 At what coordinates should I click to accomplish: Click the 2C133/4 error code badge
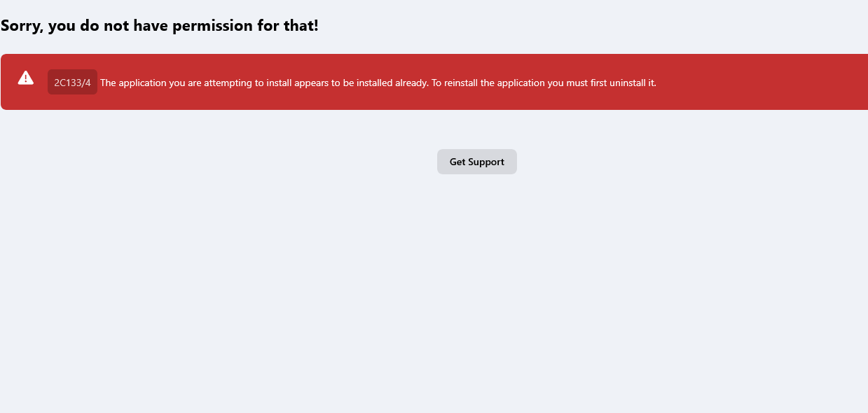(x=72, y=83)
